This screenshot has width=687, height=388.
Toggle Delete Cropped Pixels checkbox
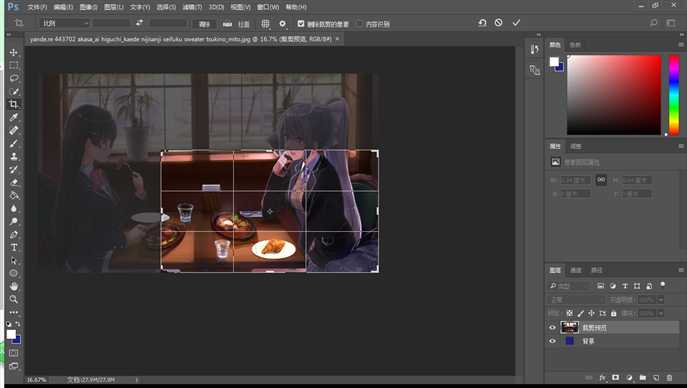pos(301,24)
